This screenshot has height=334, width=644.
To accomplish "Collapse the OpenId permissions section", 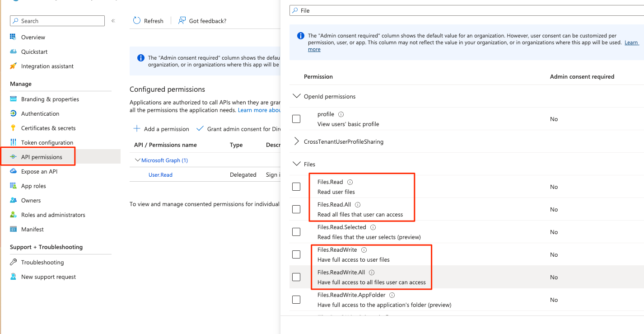I will pos(297,96).
